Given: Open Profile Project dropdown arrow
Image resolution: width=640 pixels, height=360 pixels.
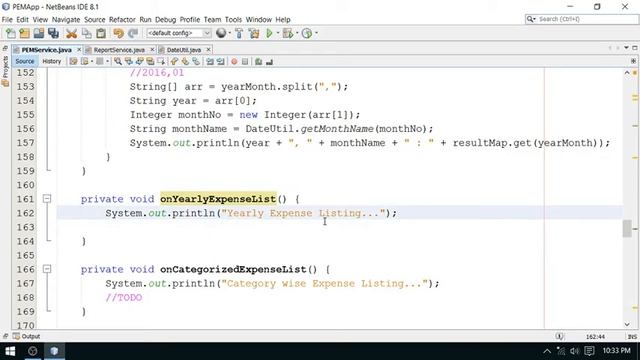Looking at the screenshot, I should [316, 33].
